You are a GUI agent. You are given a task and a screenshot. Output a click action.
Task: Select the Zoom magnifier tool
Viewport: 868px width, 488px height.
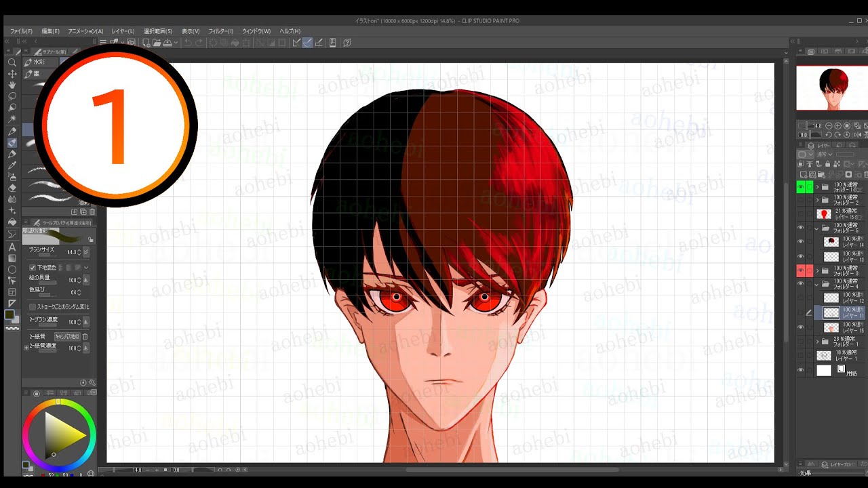(x=12, y=62)
